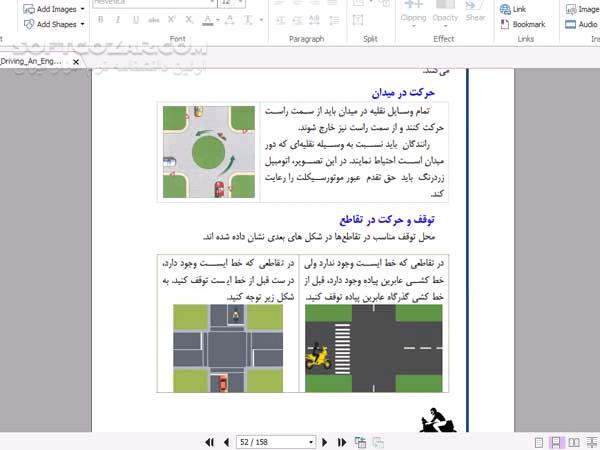Toggle Italic formatting
This screenshot has height=450, width=600.
118,20
